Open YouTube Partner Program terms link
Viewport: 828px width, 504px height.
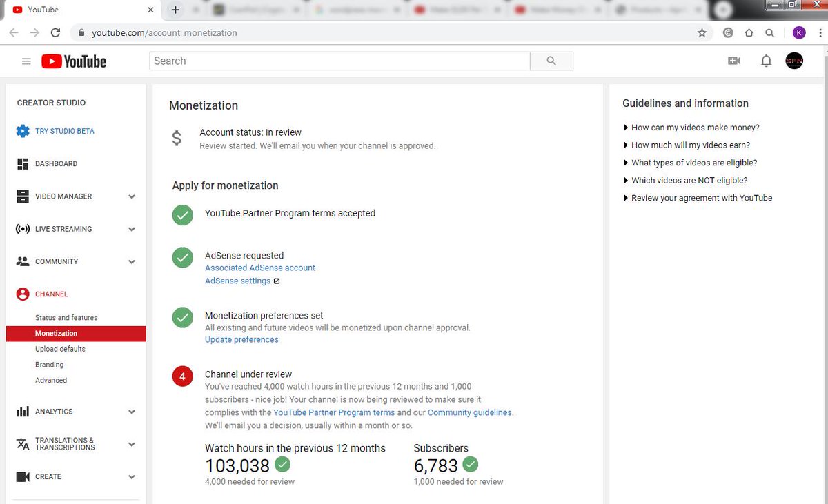point(334,413)
